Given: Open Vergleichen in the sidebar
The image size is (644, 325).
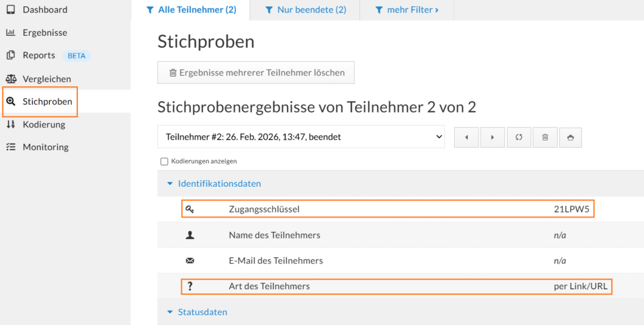Looking at the screenshot, I should pos(47,79).
